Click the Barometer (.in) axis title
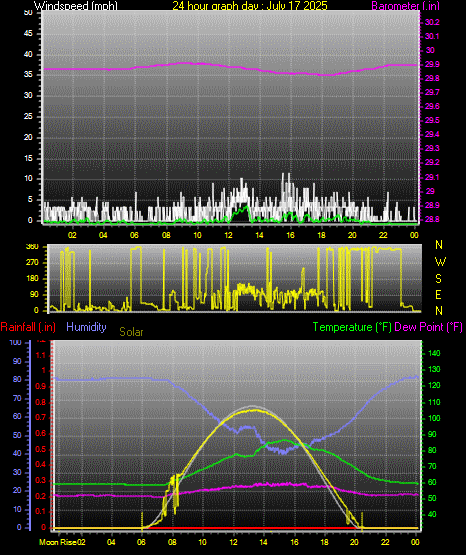Image resolution: width=466 pixels, height=555 pixels. (x=405, y=5)
